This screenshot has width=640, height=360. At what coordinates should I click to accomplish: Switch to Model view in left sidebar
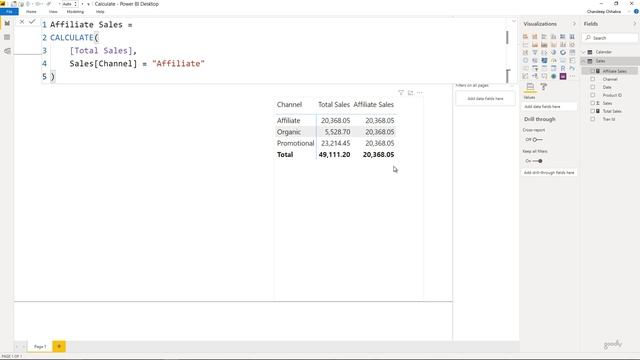click(x=7, y=51)
